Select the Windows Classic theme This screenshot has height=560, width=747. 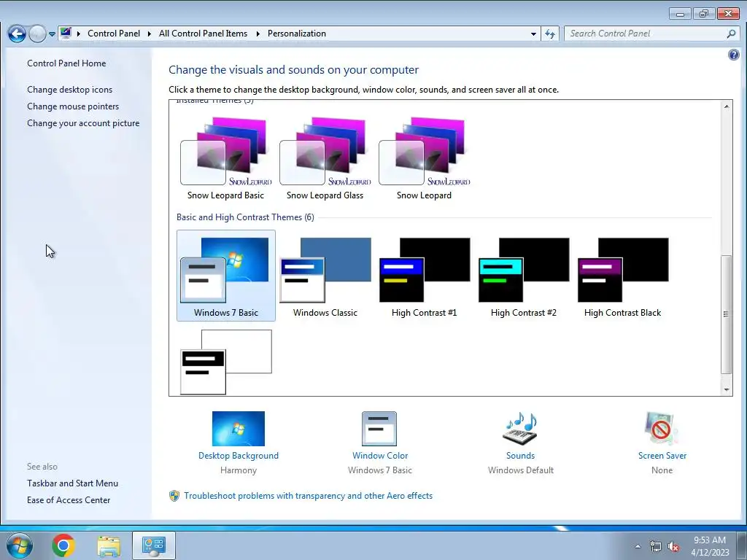(x=325, y=276)
